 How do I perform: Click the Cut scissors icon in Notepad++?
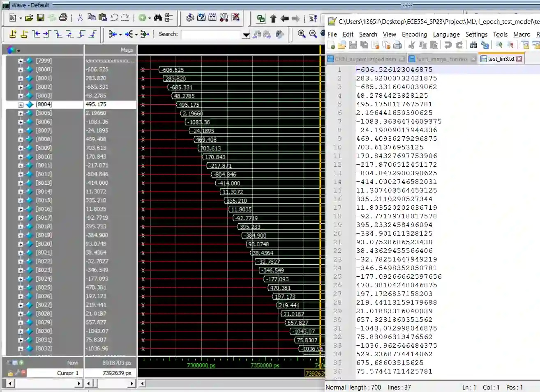coord(411,45)
